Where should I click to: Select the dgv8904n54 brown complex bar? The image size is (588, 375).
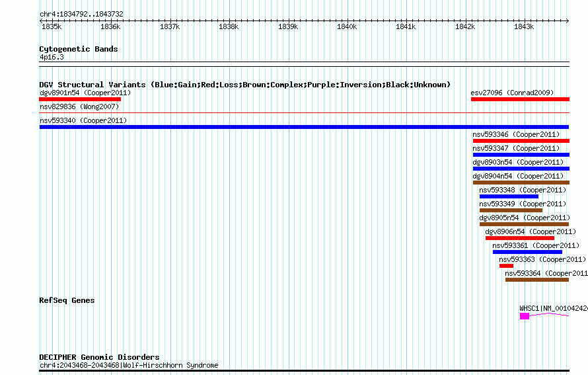click(x=521, y=183)
